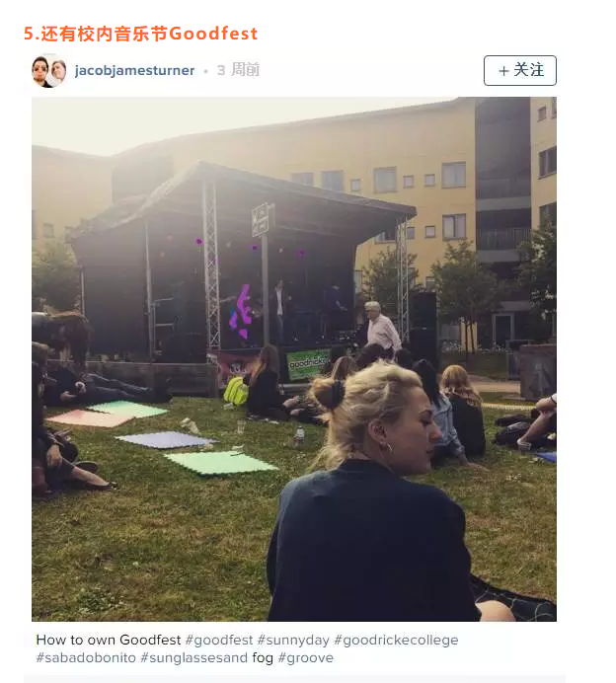Open the #goodrickecollege hashtag
The height and width of the screenshot is (683, 616).
396,640
